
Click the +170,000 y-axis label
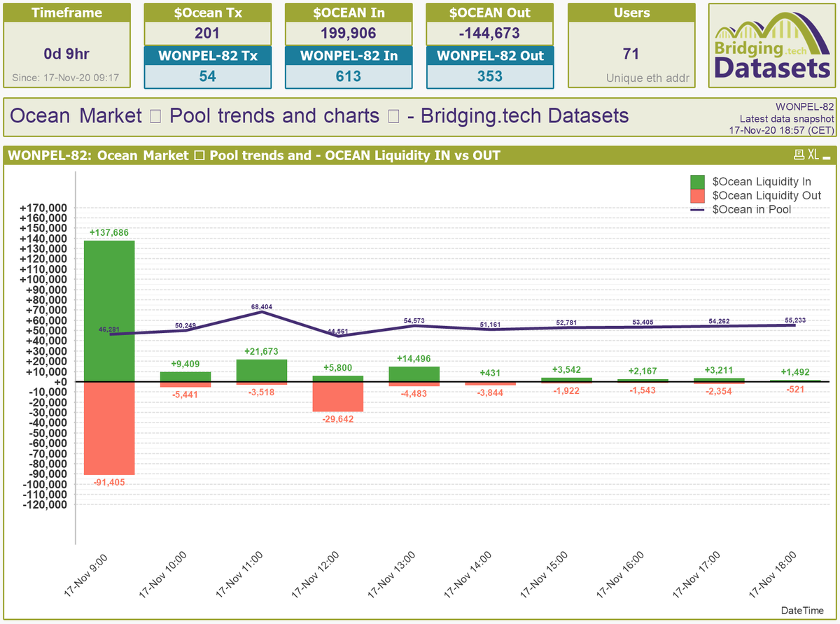pyautogui.click(x=43, y=208)
